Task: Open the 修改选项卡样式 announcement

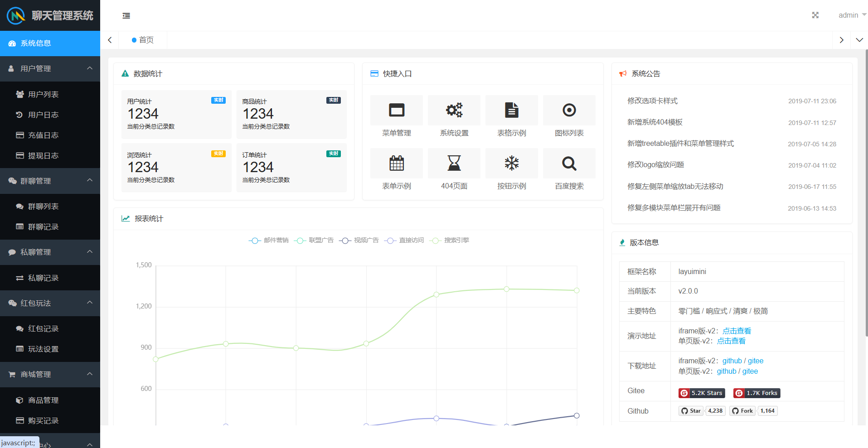Action: [x=652, y=101]
